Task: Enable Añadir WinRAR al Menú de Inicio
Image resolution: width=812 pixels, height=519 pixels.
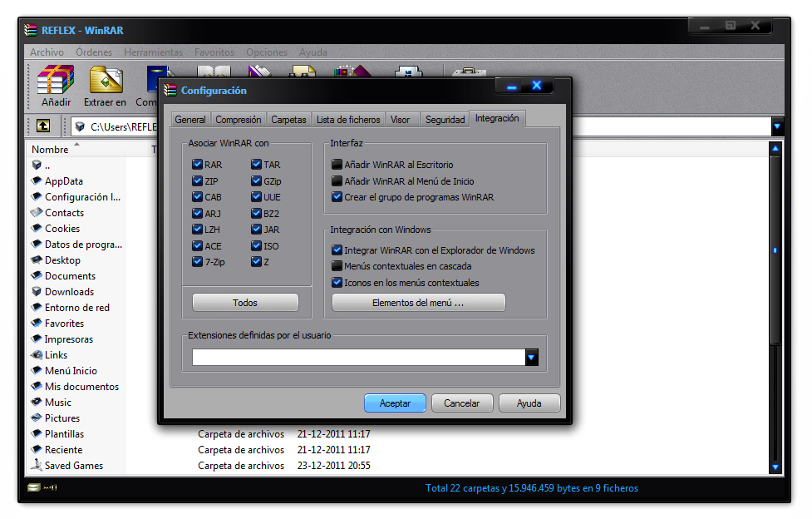Action: pos(337,181)
